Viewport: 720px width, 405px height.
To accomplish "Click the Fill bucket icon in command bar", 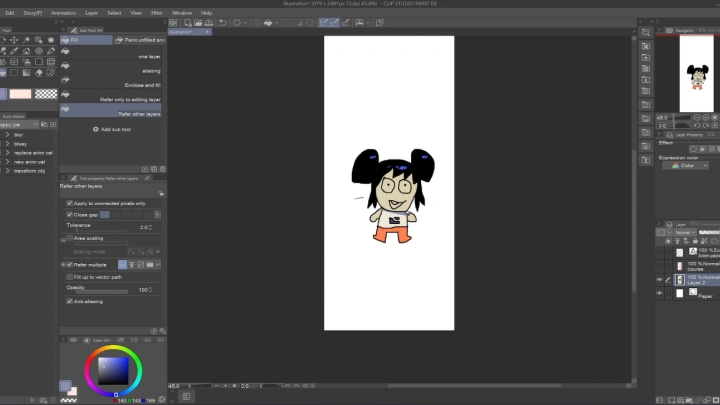I will pos(268,22).
